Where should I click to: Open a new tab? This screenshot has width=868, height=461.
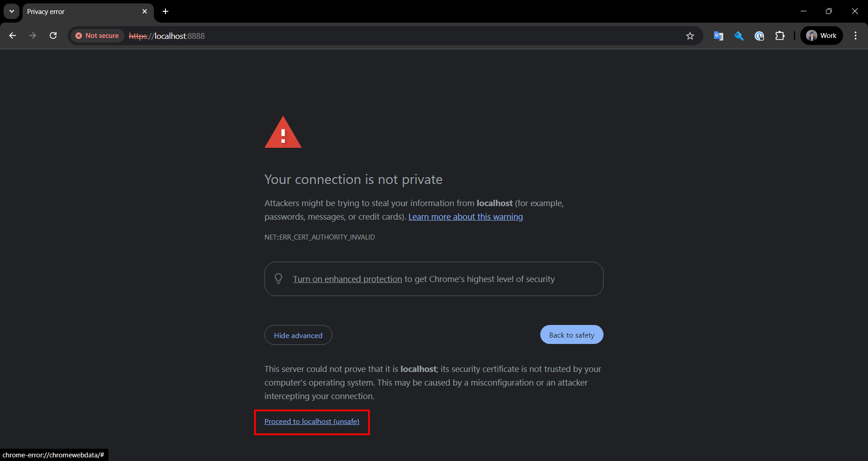165,11
